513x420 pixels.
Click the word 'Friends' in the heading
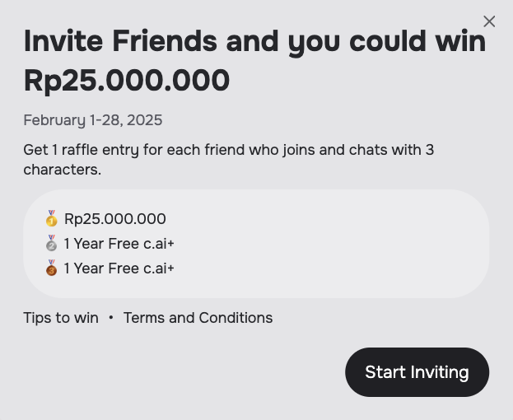click(x=165, y=41)
